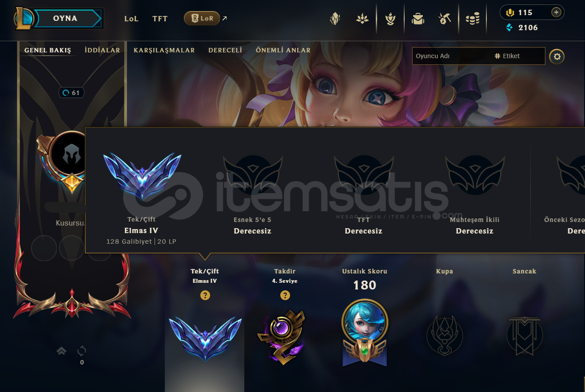The image size is (585, 392).
Task: Open the ÖNEMLİ ANLAR tab
Action: tap(283, 50)
